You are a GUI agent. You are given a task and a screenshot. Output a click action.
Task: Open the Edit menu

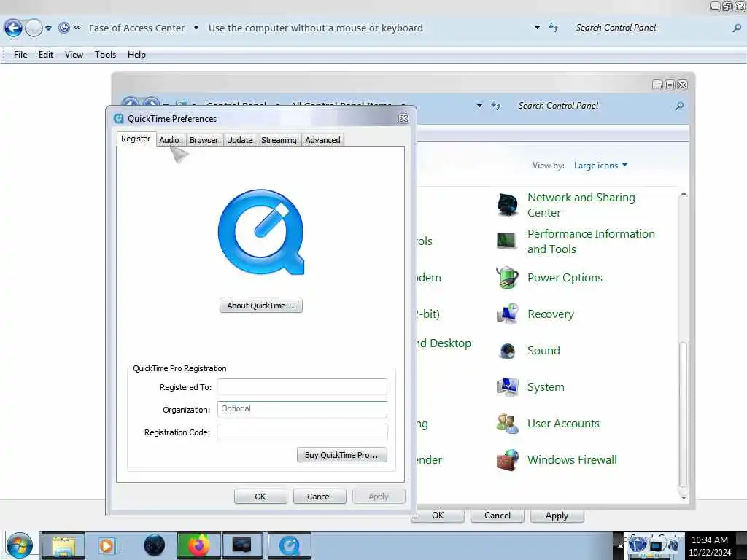pyautogui.click(x=46, y=54)
